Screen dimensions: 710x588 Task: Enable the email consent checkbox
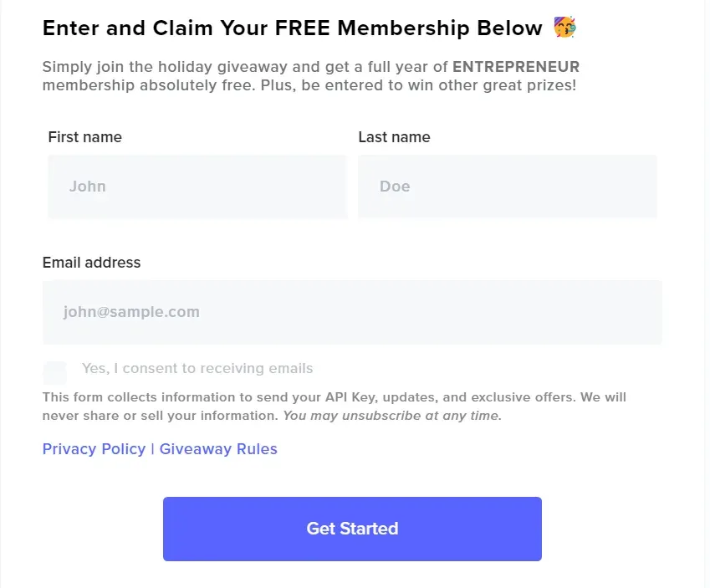[x=55, y=372]
